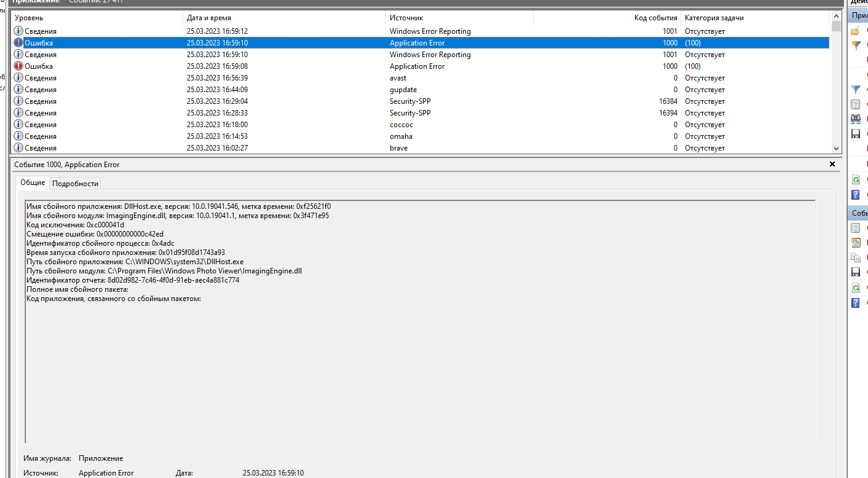Click the report ID 8d02d982 line
The height and width of the screenshot is (478, 868).
tap(133, 280)
